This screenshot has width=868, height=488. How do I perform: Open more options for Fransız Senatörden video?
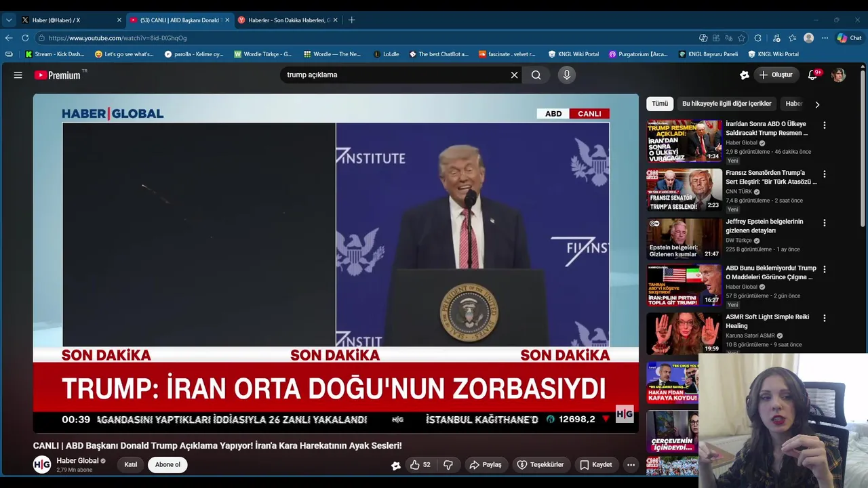tap(825, 174)
